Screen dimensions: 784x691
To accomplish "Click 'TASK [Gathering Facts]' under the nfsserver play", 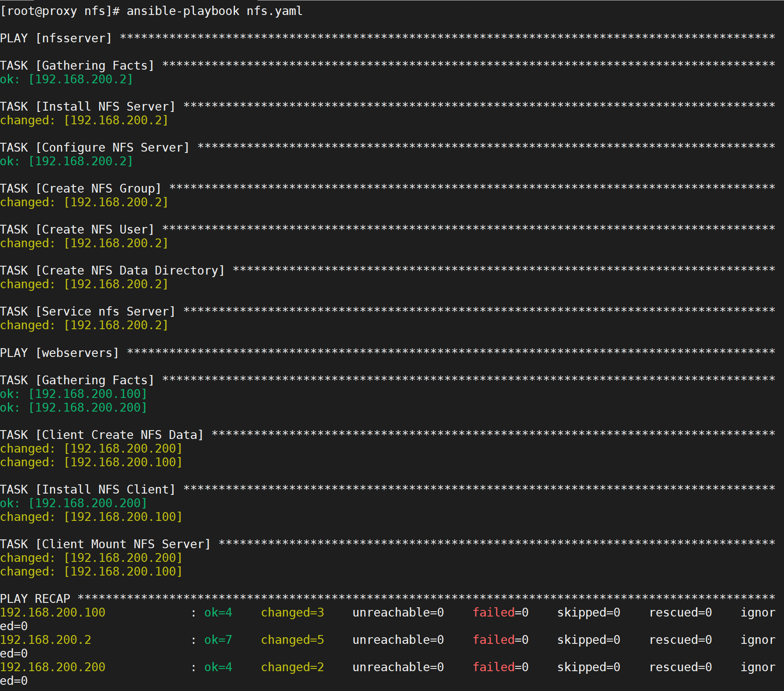I will (77, 66).
